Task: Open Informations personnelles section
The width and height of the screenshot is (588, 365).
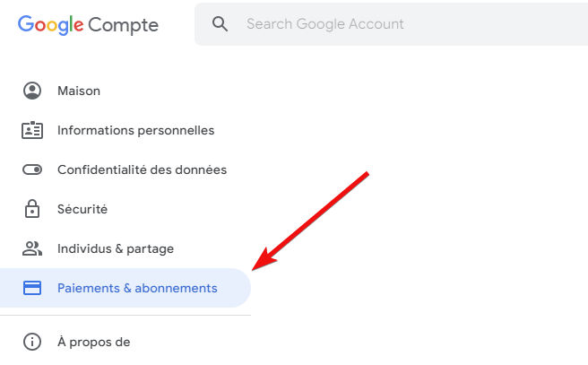Action: point(125,130)
